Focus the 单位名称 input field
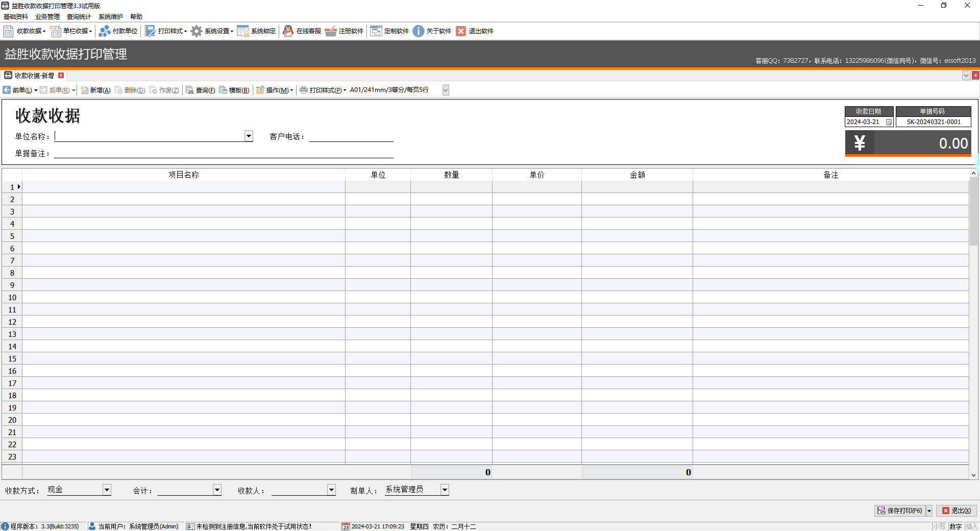The width and height of the screenshot is (980, 531). click(x=150, y=136)
